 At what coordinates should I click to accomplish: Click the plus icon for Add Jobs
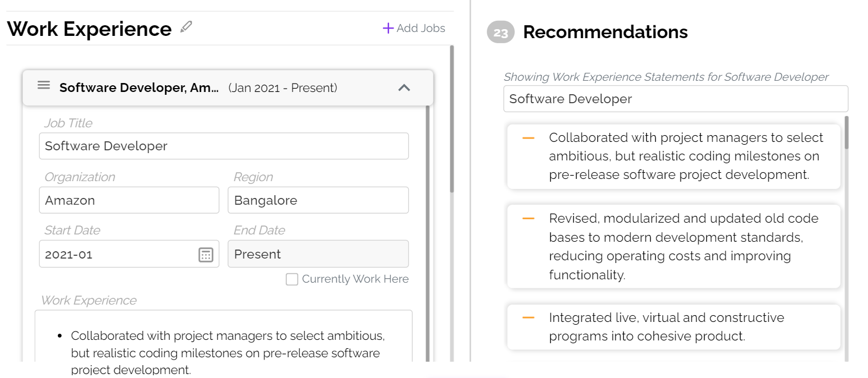pyautogui.click(x=387, y=28)
